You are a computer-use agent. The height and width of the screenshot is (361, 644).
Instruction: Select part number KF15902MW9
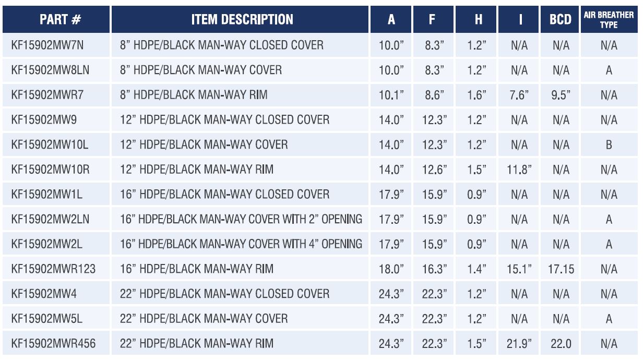pyautogui.click(x=44, y=120)
